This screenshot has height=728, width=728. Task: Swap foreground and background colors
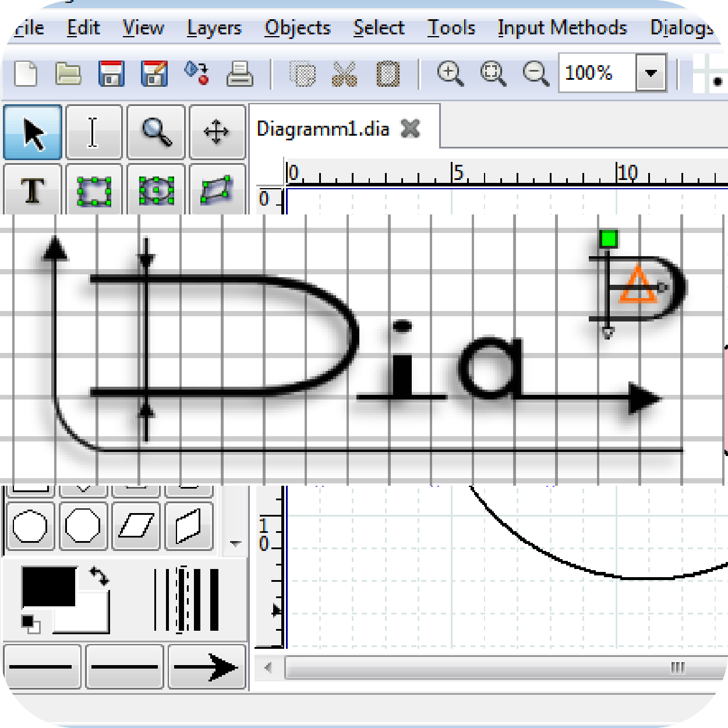click(100, 576)
